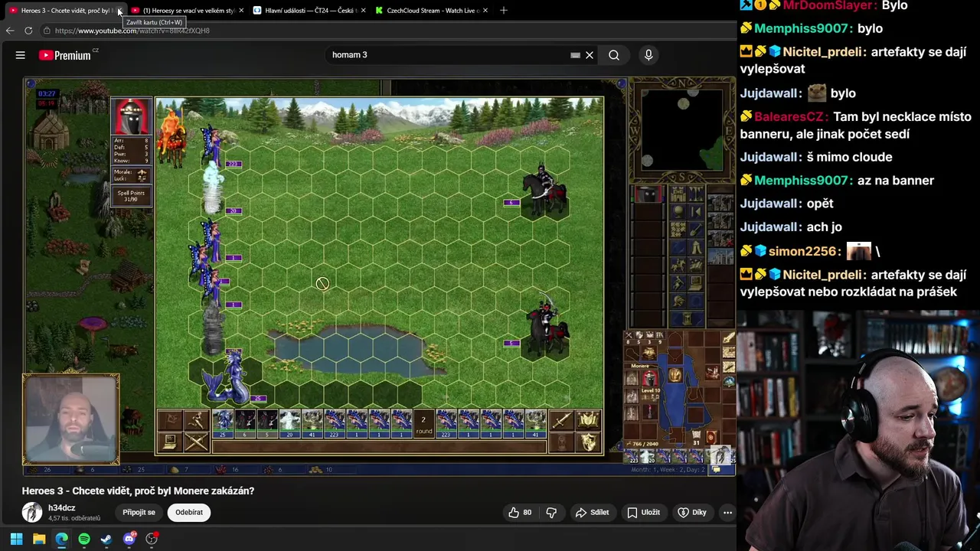Click the minimap in the game

coord(682,129)
